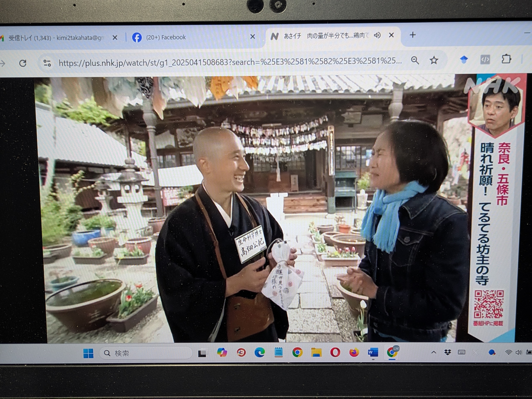Expand hidden system tray icons chevron
The height and width of the screenshot is (399, 532).
tap(434, 352)
